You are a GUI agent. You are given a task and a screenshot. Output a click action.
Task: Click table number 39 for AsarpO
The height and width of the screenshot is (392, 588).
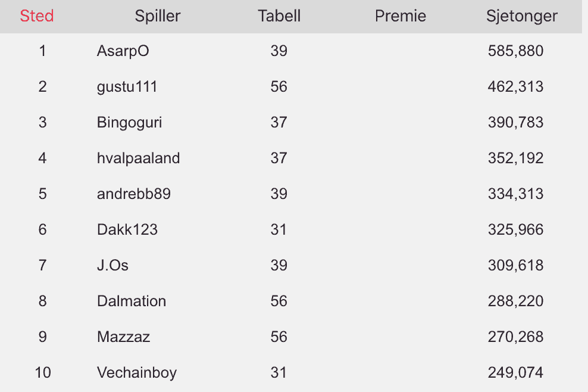pyautogui.click(x=279, y=51)
